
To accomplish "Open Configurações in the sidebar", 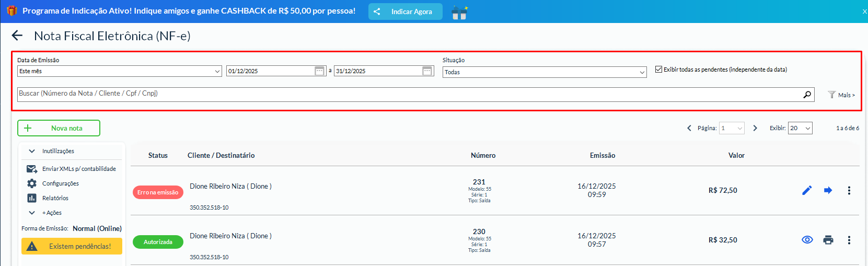I will (60, 183).
